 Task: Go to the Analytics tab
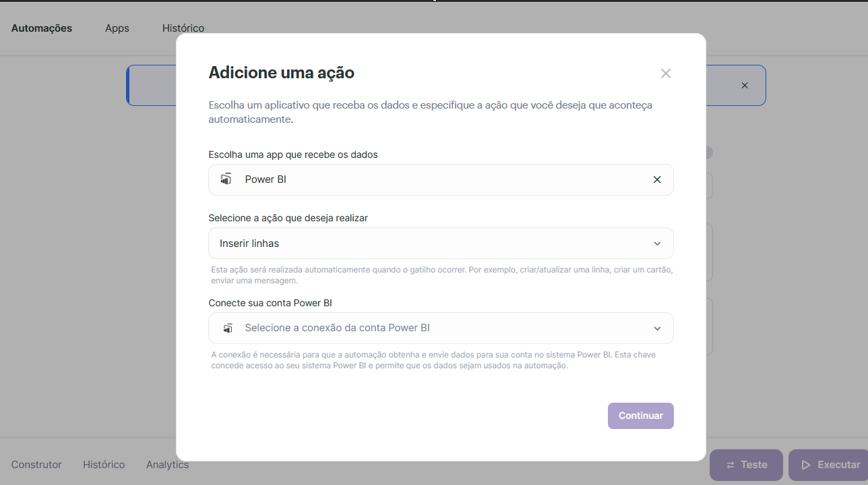167,465
